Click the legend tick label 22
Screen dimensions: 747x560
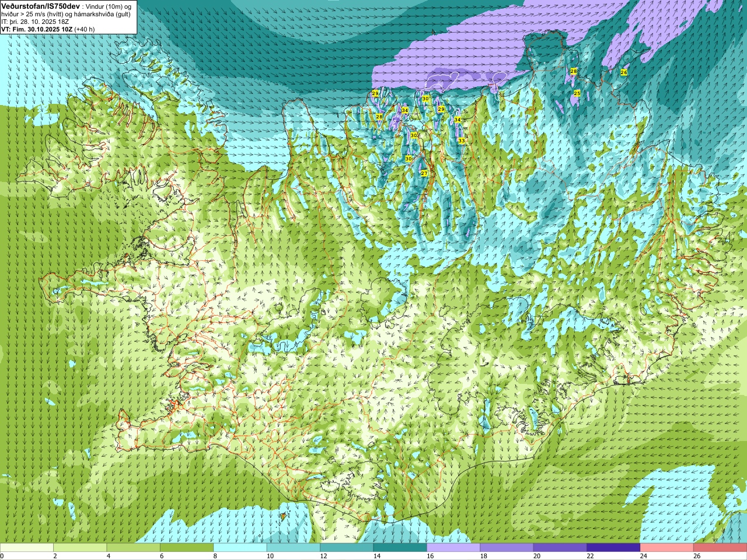[x=590, y=556]
